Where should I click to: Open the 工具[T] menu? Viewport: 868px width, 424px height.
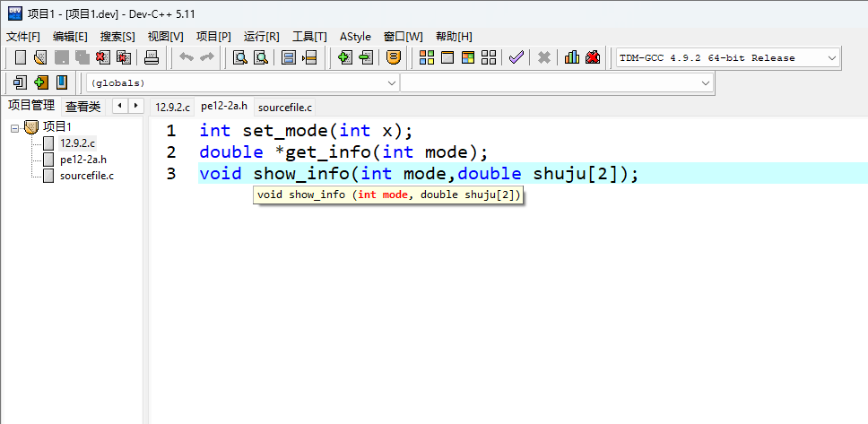[309, 37]
